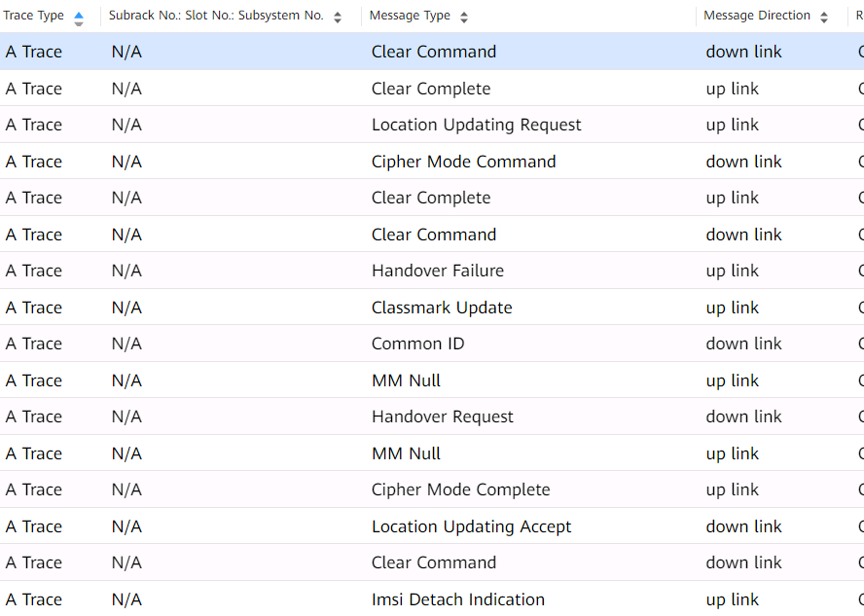Select the highlighted Clear Command row
The height and width of the screenshot is (616, 864).
tap(432, 52)
